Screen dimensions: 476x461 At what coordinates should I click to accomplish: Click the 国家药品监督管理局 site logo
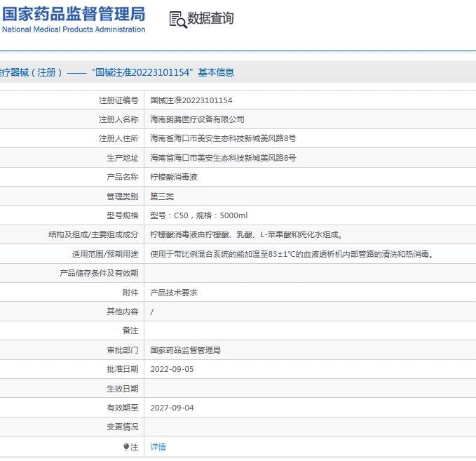click(x=74, y=20)
